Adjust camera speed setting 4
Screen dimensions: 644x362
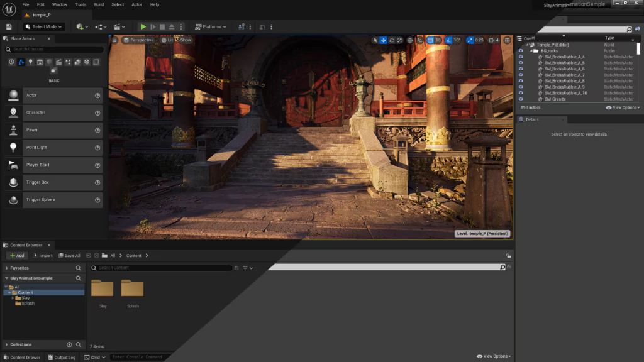pyautogui.click(x=494, y=40)
